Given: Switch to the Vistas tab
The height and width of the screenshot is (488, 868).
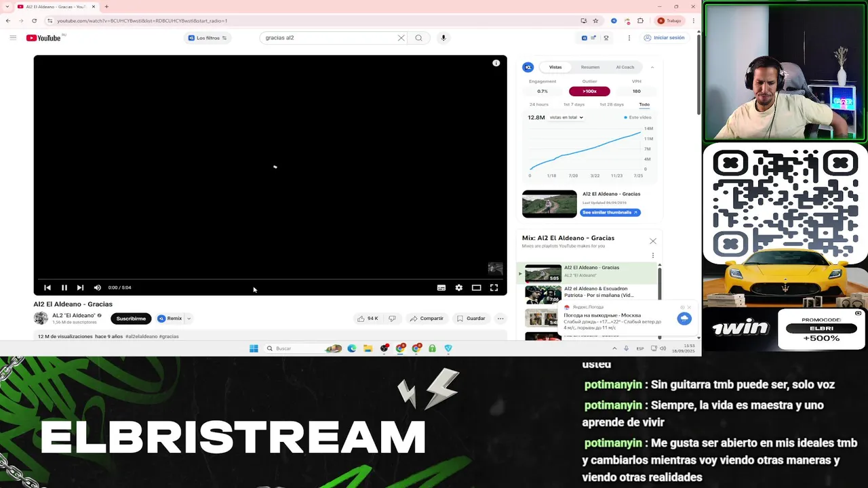Looking at the screenshot, I should click(555, 67).
